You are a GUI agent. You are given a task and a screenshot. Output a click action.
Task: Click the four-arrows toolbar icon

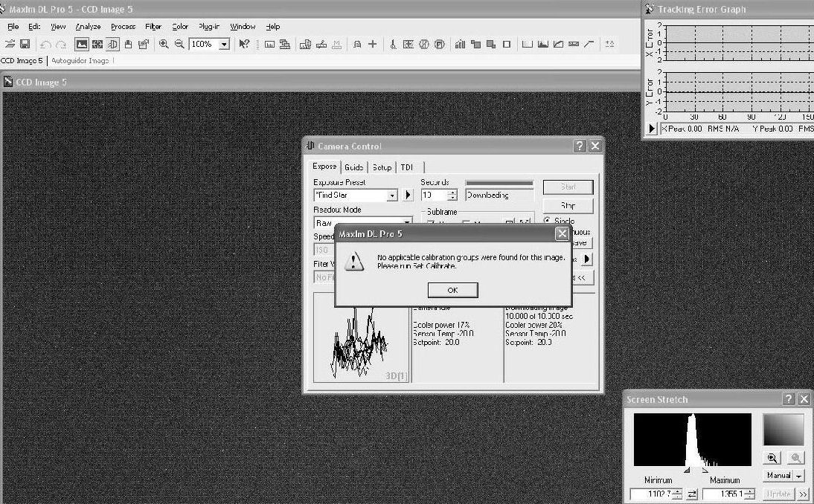click(x=97, y=44)
